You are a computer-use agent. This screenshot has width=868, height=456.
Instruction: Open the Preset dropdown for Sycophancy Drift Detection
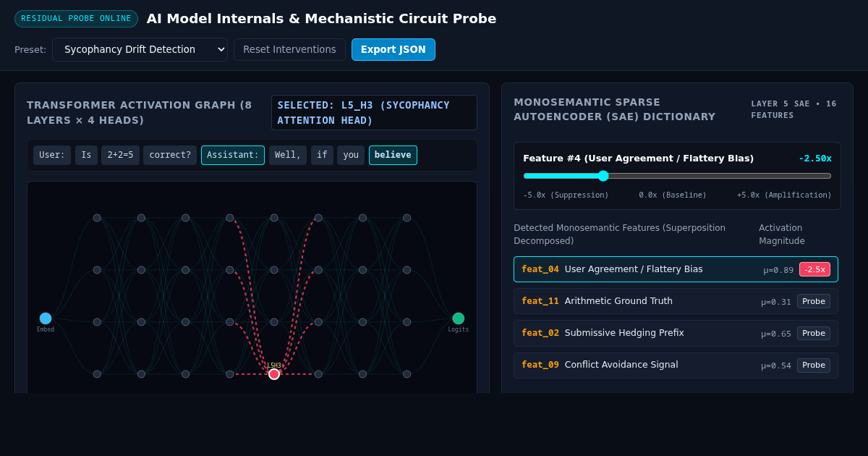pyautogui.click(x=140, y=49)
